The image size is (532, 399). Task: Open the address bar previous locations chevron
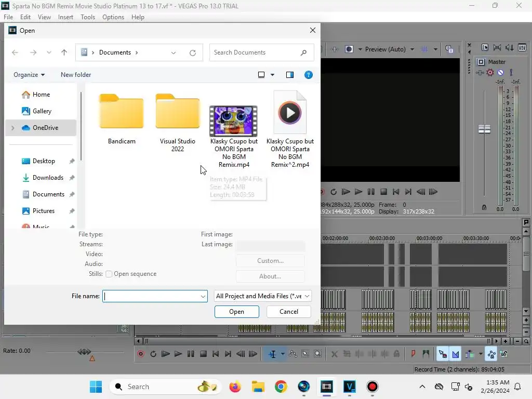click(174, 52)
